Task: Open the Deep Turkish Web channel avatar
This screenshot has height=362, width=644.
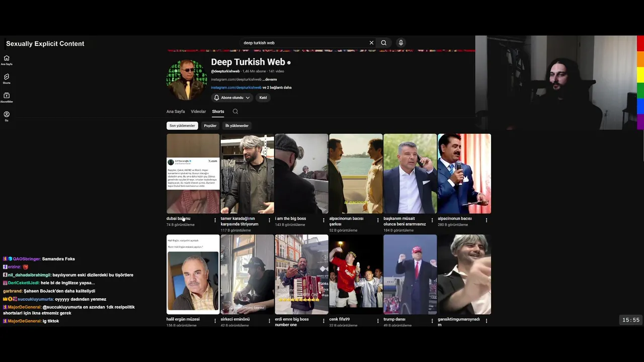Action: (x=187, y=79)
